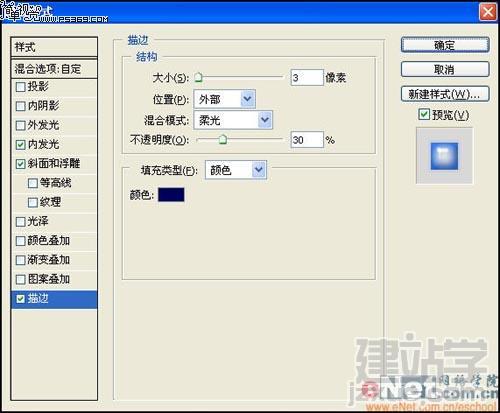Open the dark blue stroke color swatch

(171, 195)
